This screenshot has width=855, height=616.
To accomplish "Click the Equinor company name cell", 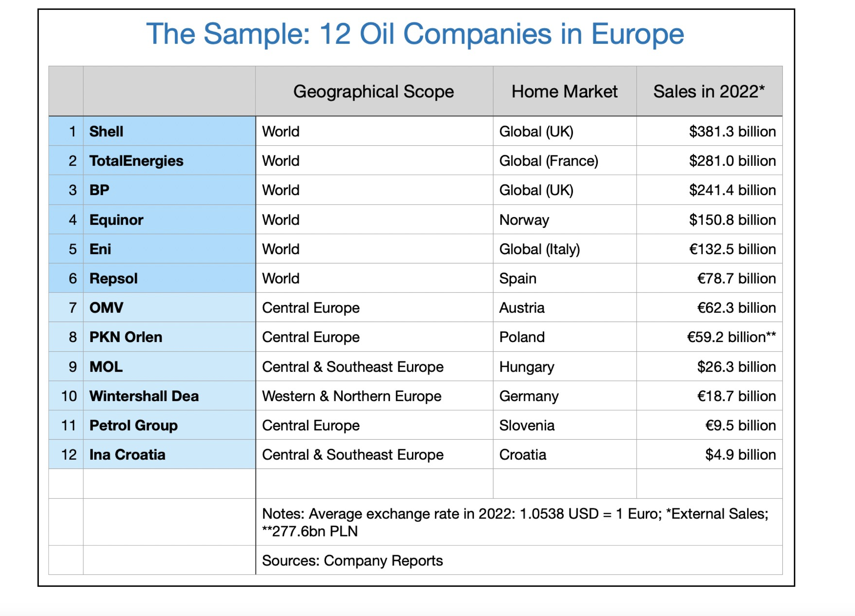I will (169, 219).
